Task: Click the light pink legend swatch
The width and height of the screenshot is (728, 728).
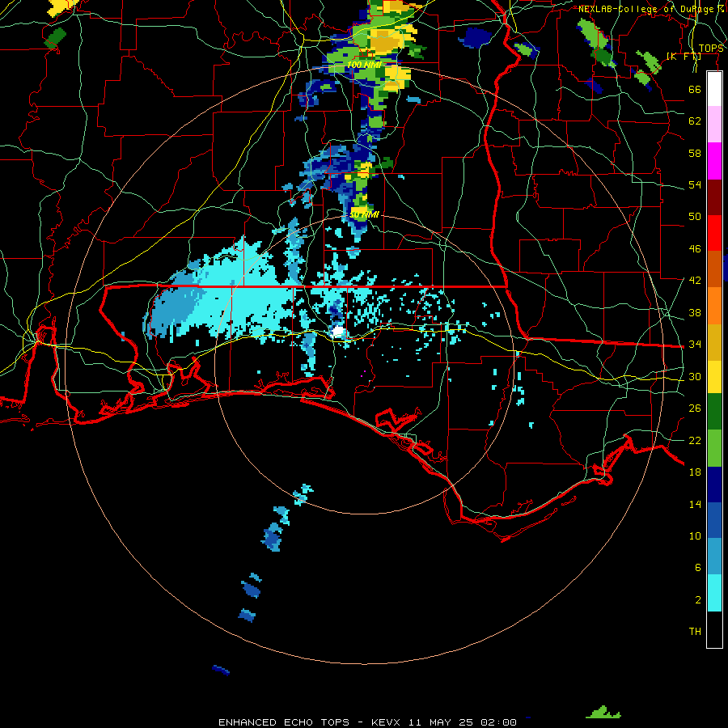Action: point(714,125)
